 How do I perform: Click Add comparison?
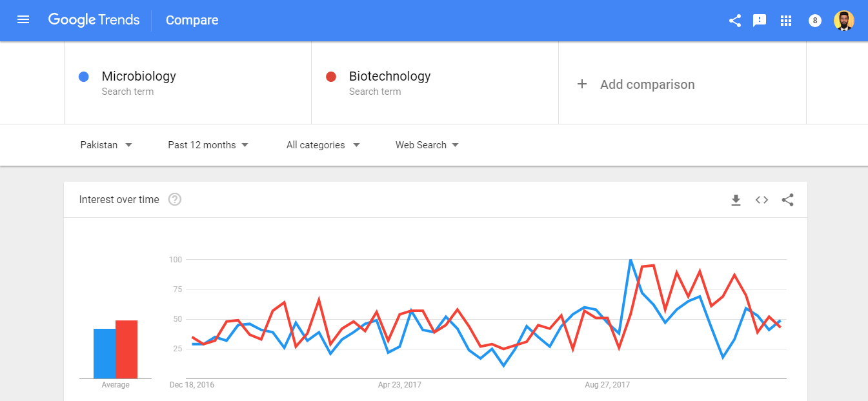click(x=636, y=84)
